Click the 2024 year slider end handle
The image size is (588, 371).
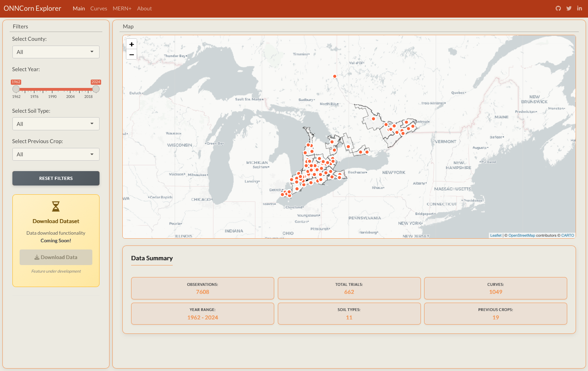[x=96, y=89]
